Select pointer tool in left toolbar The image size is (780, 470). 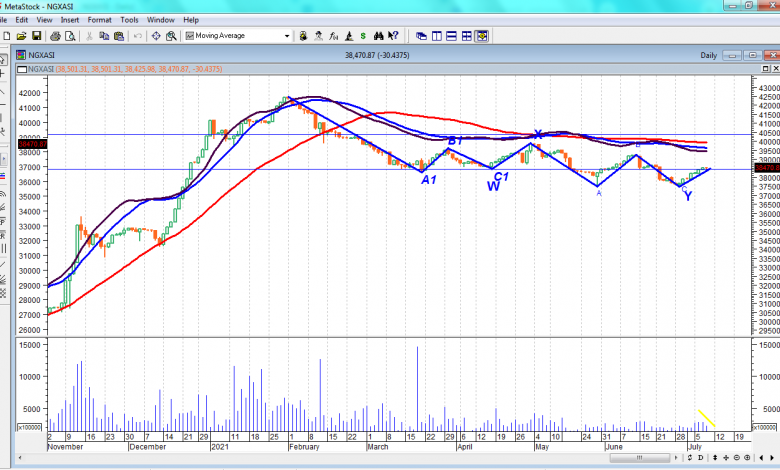(x=2, y=60)
